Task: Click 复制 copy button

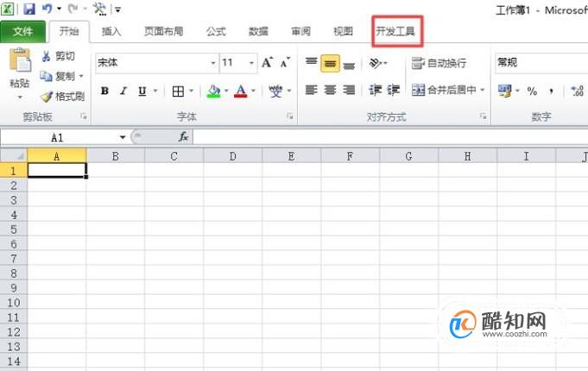Action: 58,77
